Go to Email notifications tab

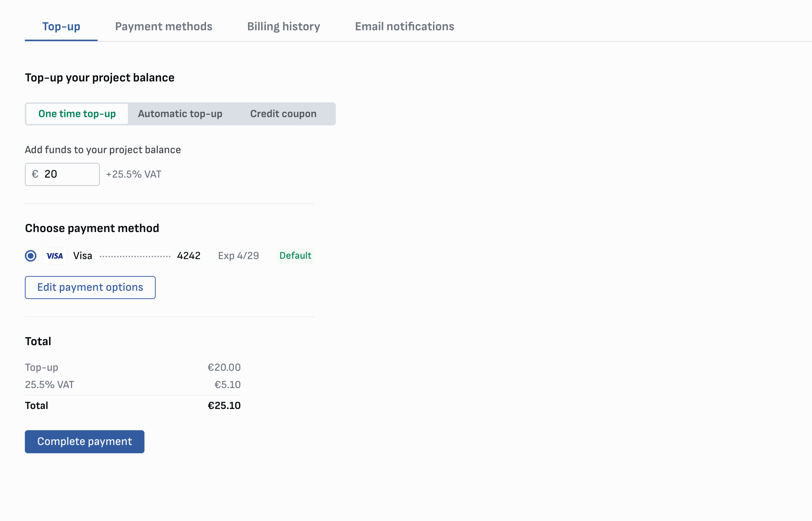(404, 26)
